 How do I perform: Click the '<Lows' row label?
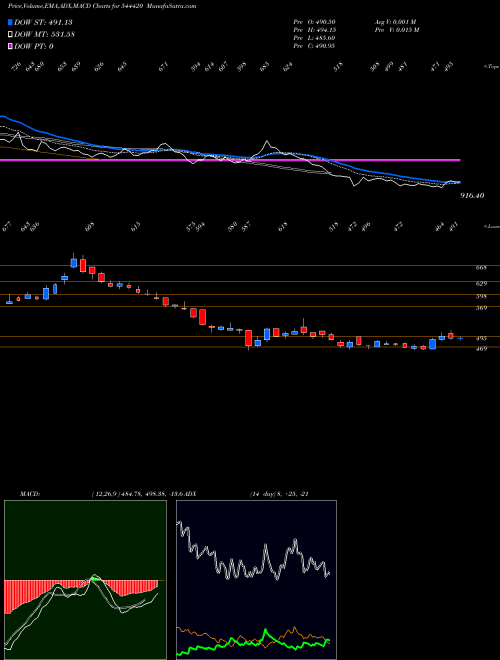pos(491,226)
